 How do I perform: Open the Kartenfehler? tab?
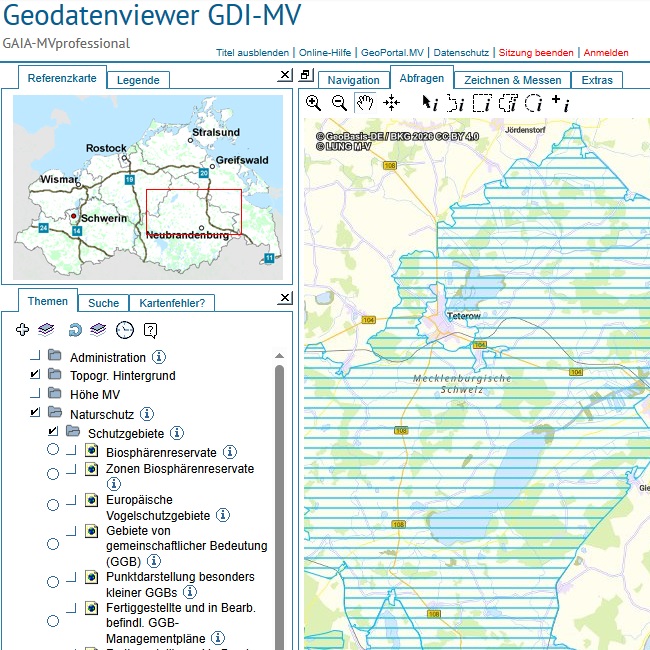172,303
